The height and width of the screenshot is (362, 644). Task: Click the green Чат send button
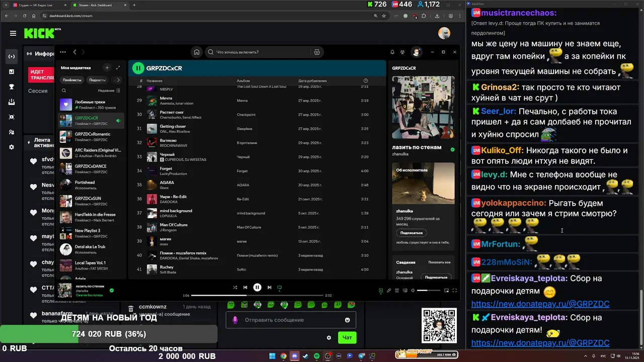coord(347,338)
